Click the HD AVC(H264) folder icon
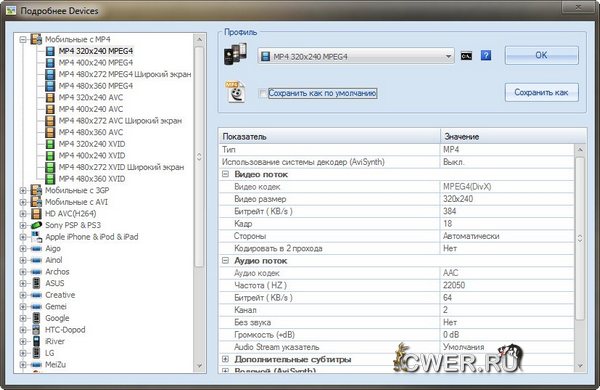This screenshot has width=600, height=390. (x=36, y=214)
